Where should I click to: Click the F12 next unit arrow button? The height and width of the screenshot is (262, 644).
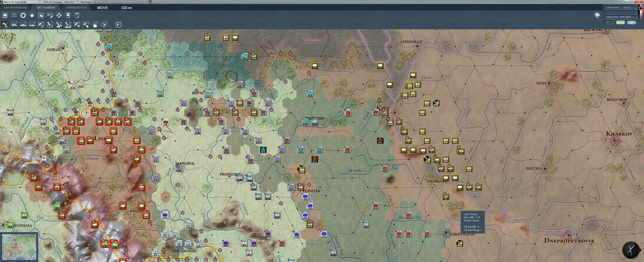104,25
